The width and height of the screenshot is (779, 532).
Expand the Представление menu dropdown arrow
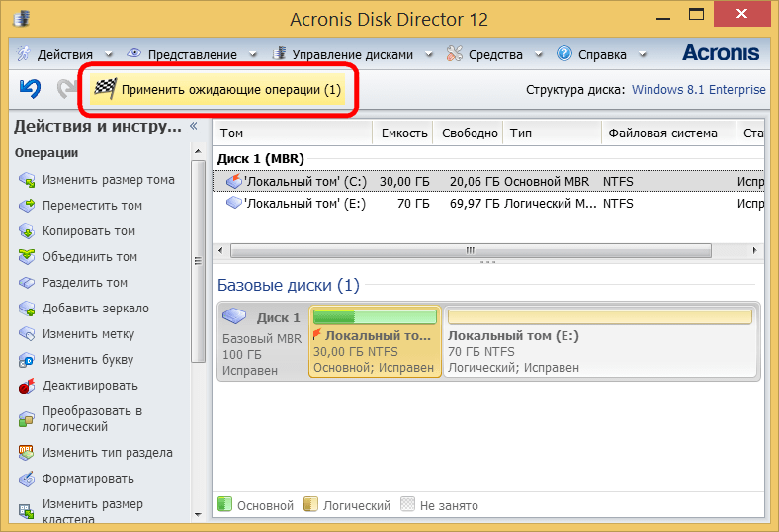[x=253, y=55]
